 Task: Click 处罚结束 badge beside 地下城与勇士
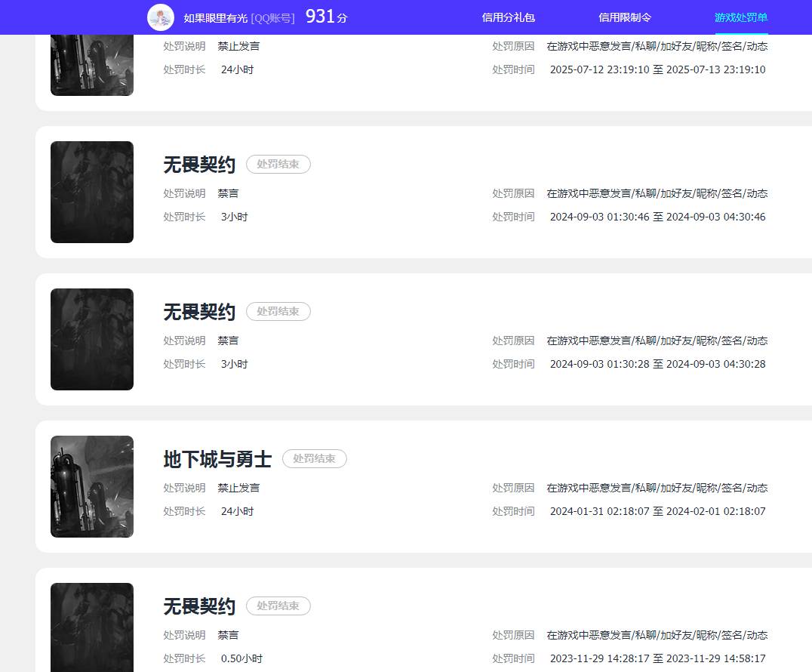point(314,458)
